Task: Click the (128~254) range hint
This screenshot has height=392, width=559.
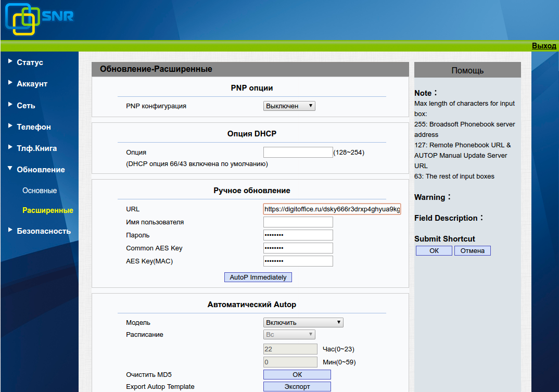Action: tap(349, 153)
